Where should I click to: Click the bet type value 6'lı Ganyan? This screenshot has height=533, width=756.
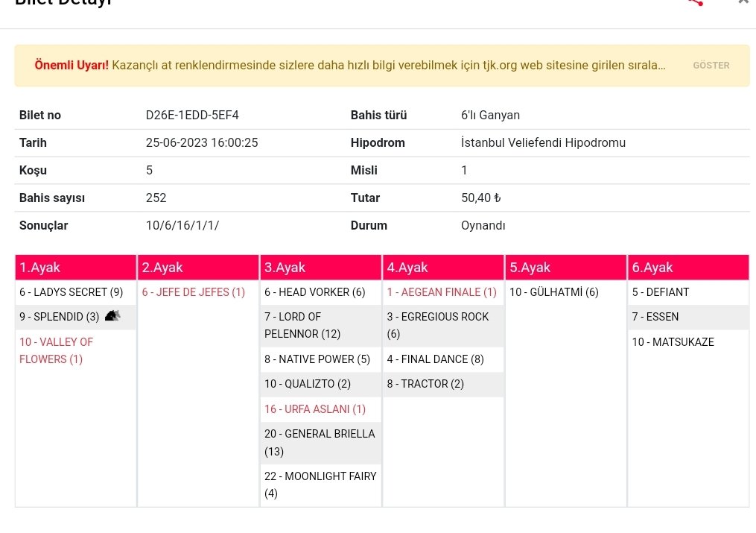click(x=490, y=116)
